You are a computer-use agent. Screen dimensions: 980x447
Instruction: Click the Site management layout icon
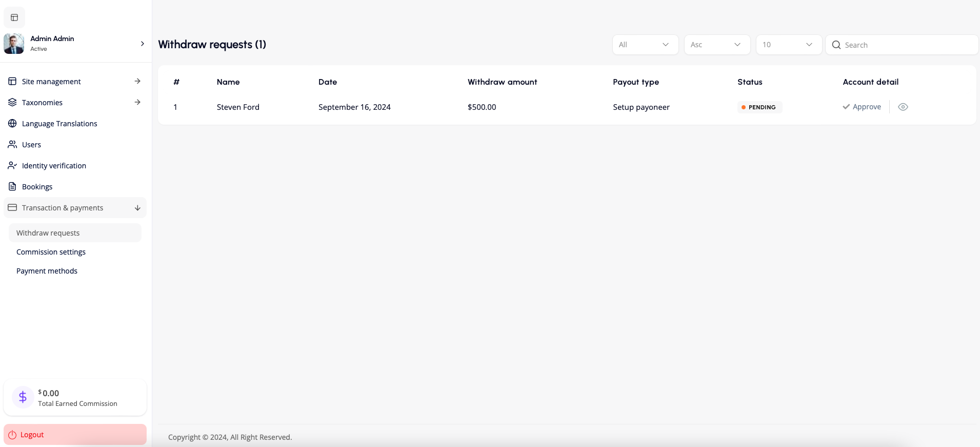[12, 82]
